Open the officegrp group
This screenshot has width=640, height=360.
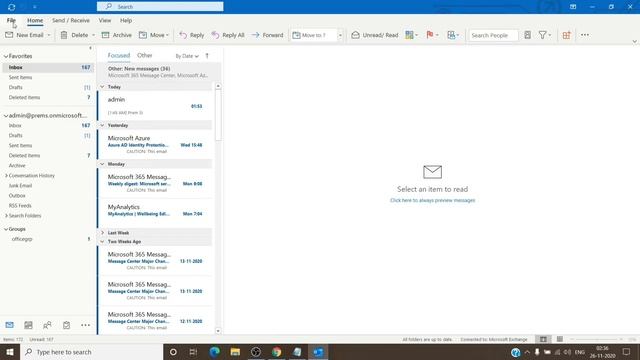pyautogui.click(x=22, y=239)
